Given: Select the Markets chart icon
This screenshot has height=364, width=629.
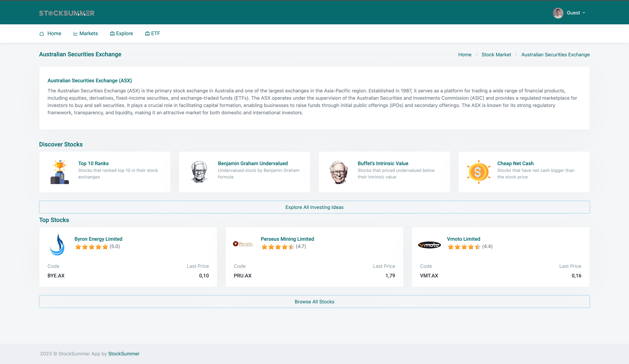Looking at the screenshot, I should [x=76, y=33].
